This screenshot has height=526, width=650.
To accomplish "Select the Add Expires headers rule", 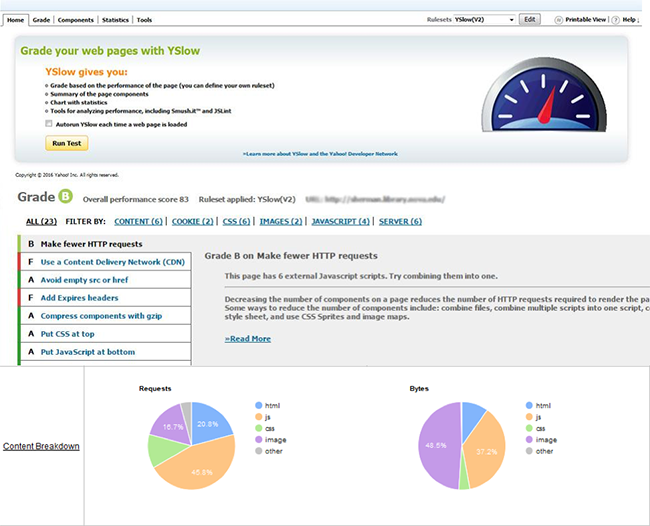I will 79,298.
